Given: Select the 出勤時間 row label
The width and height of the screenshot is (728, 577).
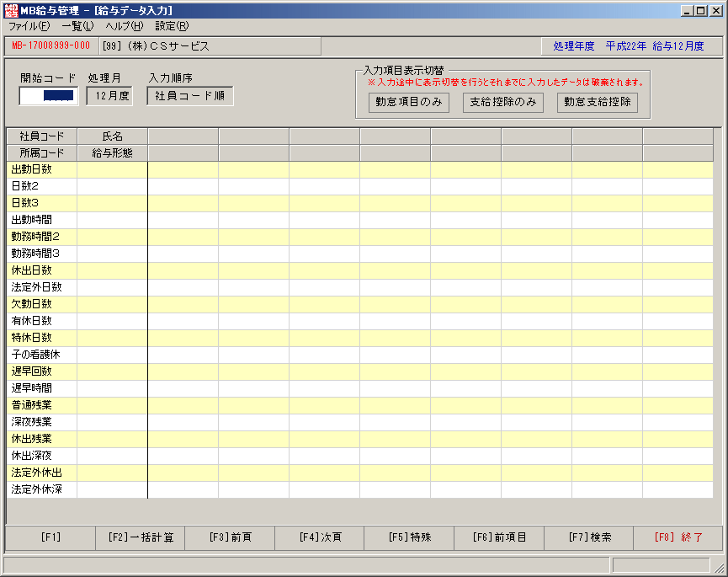Looking at the screenshot, I should pyautogui.click(x=42, y=220).
